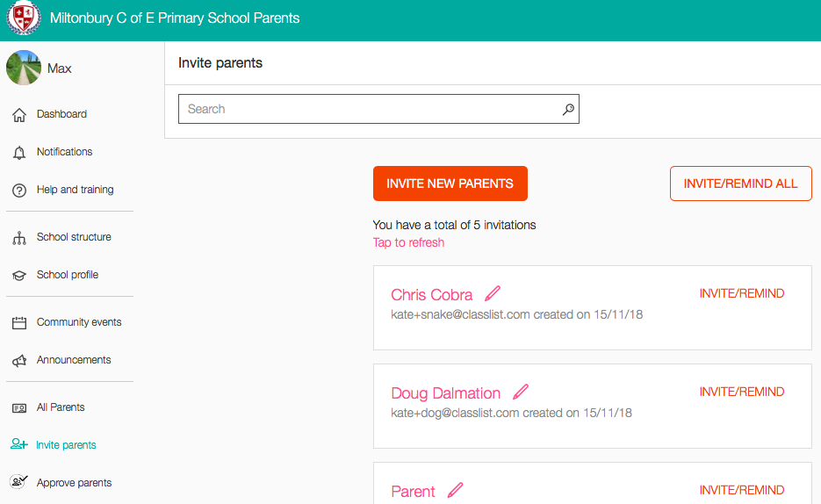Viewport: 821px width, 504px height.
Task: Select All Parents menu item
Action: (61, 407)
